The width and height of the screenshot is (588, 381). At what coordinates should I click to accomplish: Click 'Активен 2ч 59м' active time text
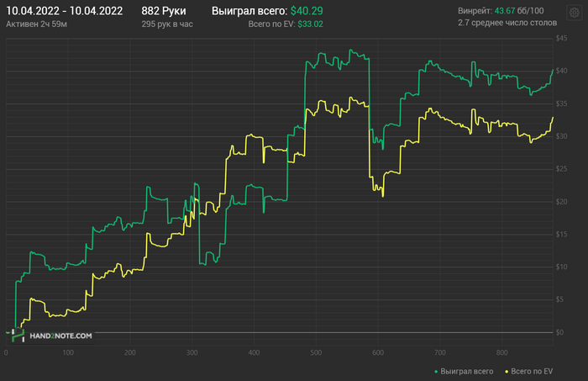[x=36, y=24]
